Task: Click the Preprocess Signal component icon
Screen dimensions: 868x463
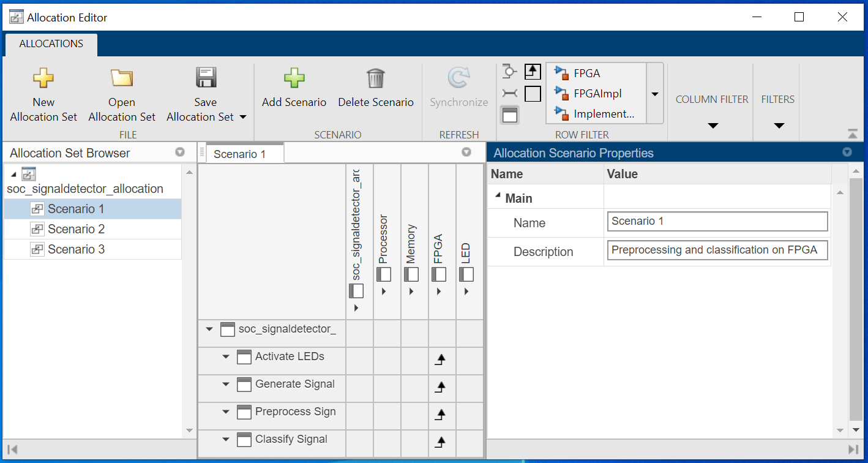Action: (244, 412)
